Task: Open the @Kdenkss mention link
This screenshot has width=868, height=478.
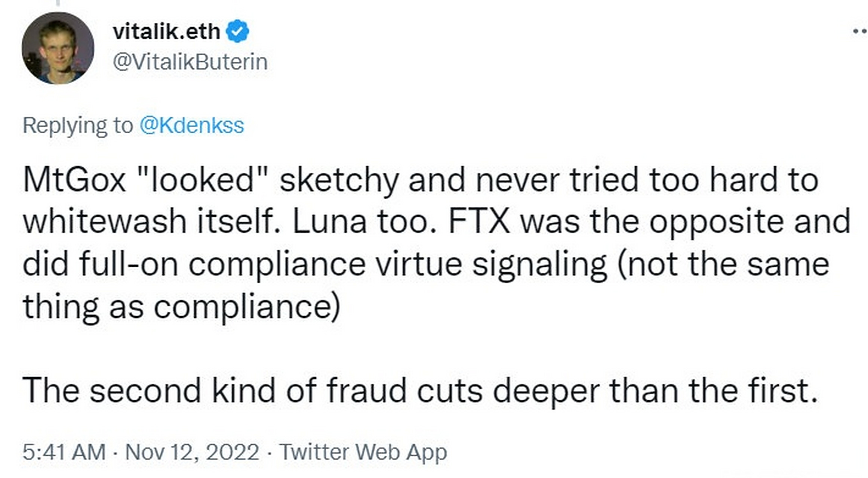Action: coord(192,125)
